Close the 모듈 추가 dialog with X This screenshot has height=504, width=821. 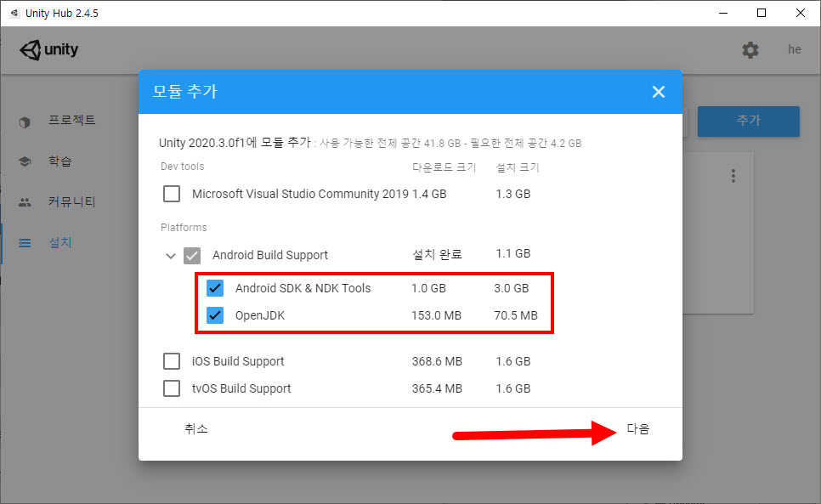pyautogui.click(x=658, y=92)
